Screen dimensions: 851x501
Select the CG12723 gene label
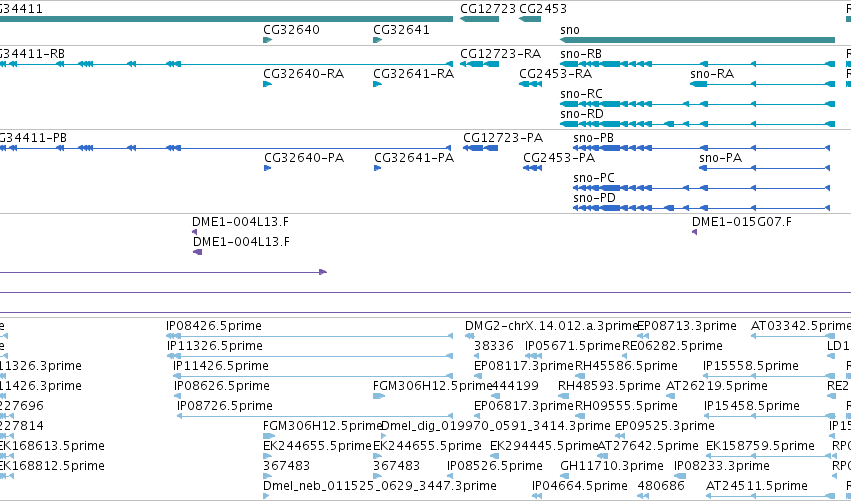click(x=488, y=9)
